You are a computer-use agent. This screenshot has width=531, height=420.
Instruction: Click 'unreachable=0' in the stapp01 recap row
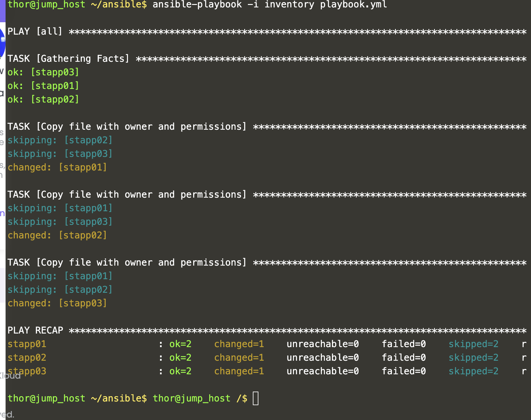click(x=323, y=344)
